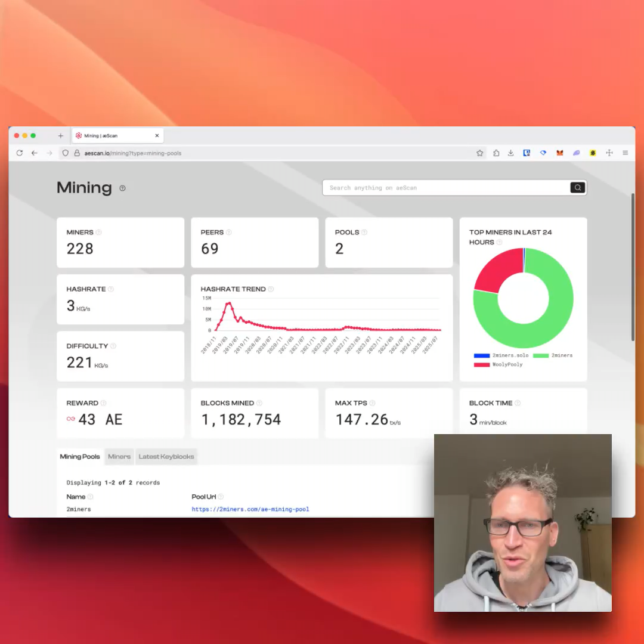
Task: Switch to the Latest Keyblocks tab
Action: click(166, 456)
